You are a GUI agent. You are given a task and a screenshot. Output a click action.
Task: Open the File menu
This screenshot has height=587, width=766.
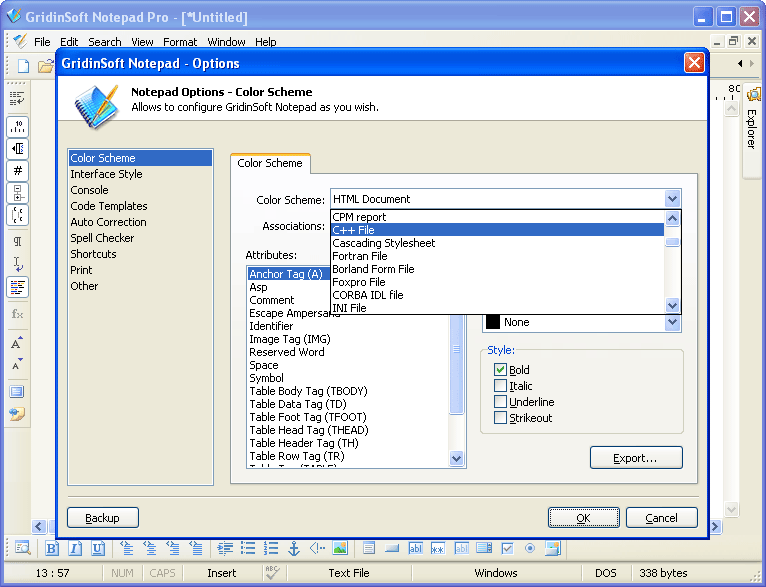coord(42,42)
